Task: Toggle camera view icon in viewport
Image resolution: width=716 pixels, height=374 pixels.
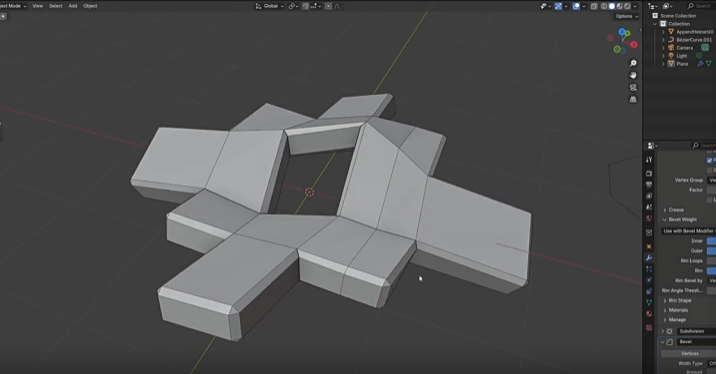Action: point(633,87)
